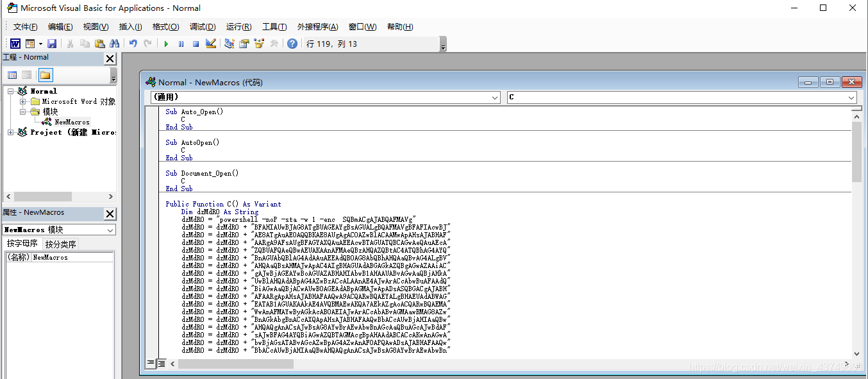Open the 格式(O) menu
The image size is (868, 379).
pyautogui.click(x=165, y=27)
